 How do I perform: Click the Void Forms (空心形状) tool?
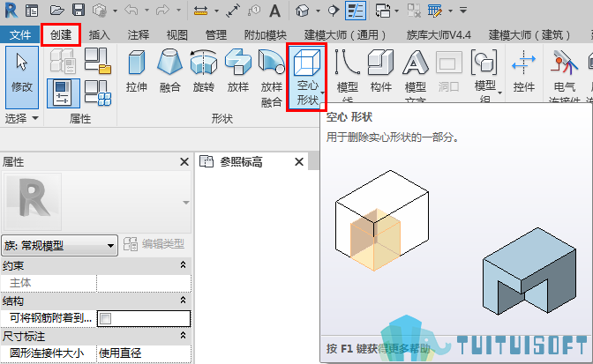pos(307,78)
